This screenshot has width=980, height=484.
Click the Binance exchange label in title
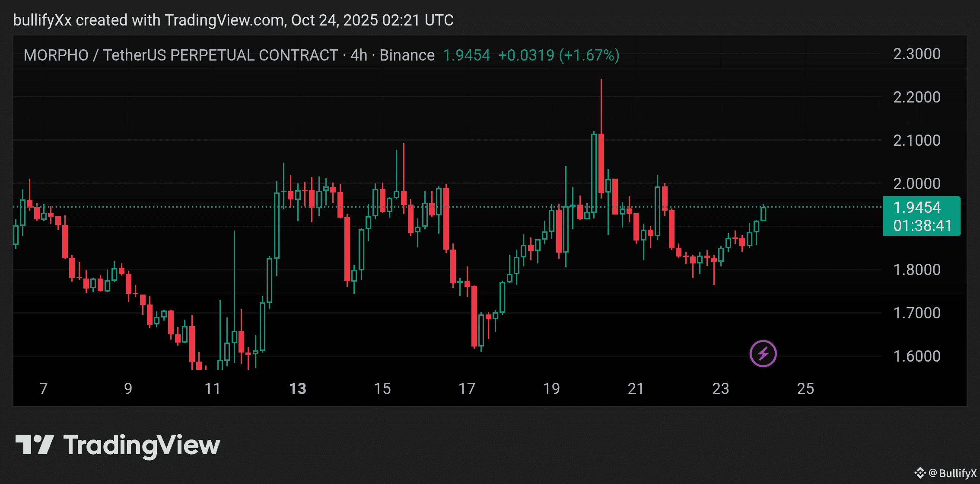coord(407,55)
